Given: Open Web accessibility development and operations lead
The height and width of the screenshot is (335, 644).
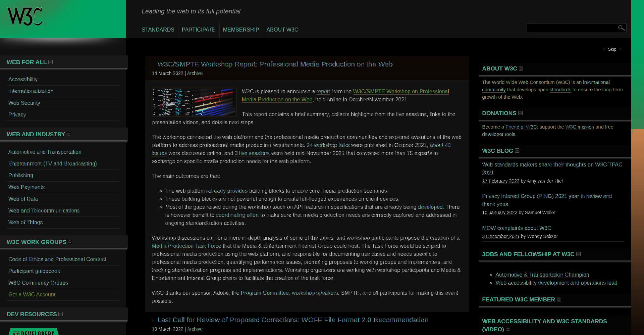Looking at the screenshot, I should pyautogui.click(x=556, y=283).
